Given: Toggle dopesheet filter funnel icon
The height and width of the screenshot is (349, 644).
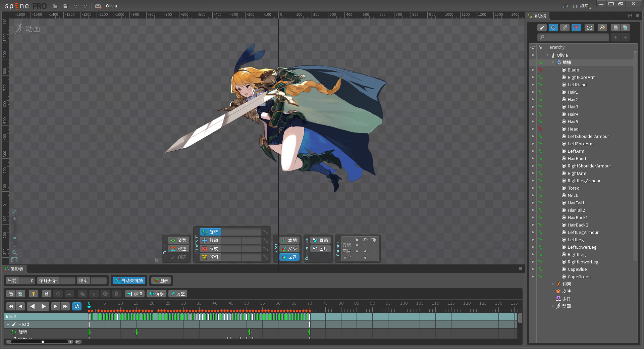Looking at the screenshot, I should point(33,294).
